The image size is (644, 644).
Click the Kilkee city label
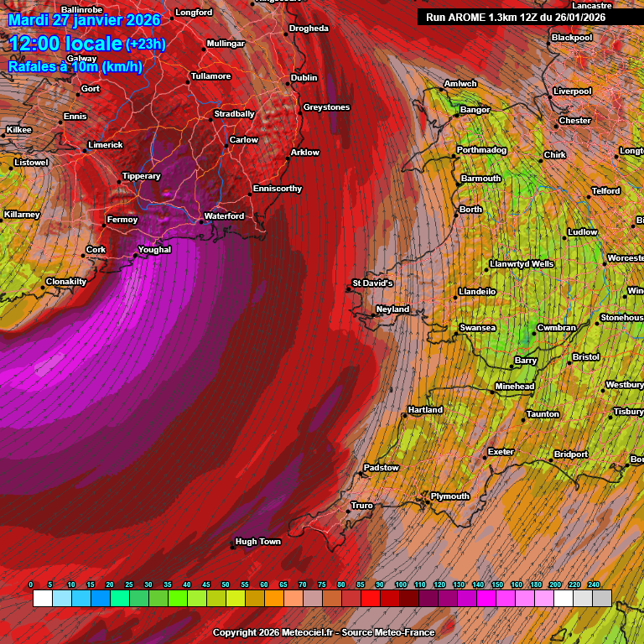pos(19,130)
